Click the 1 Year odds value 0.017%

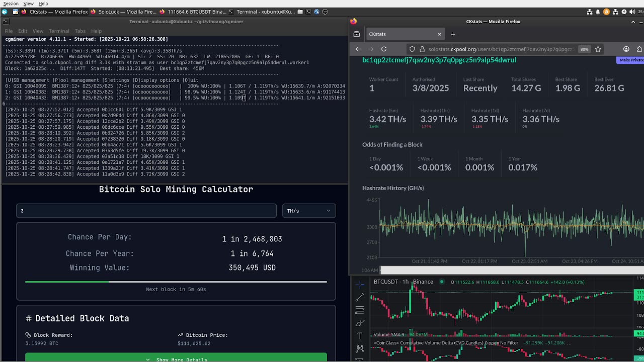tap(523, 167)
